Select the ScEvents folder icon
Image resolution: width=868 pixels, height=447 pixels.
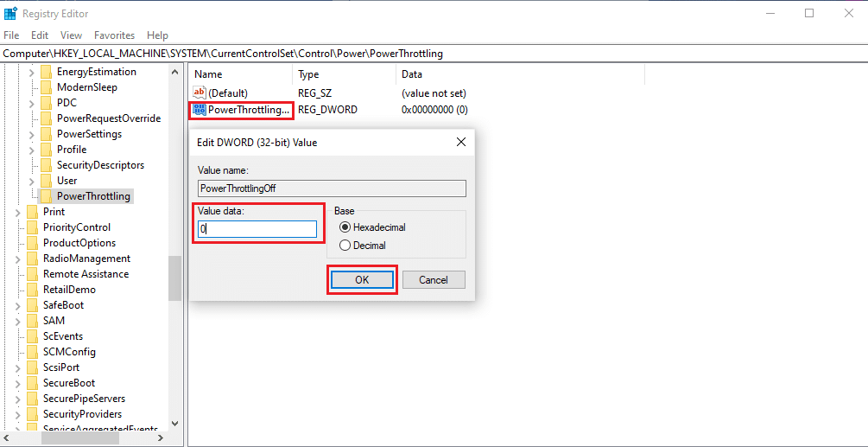click(33, 335)
